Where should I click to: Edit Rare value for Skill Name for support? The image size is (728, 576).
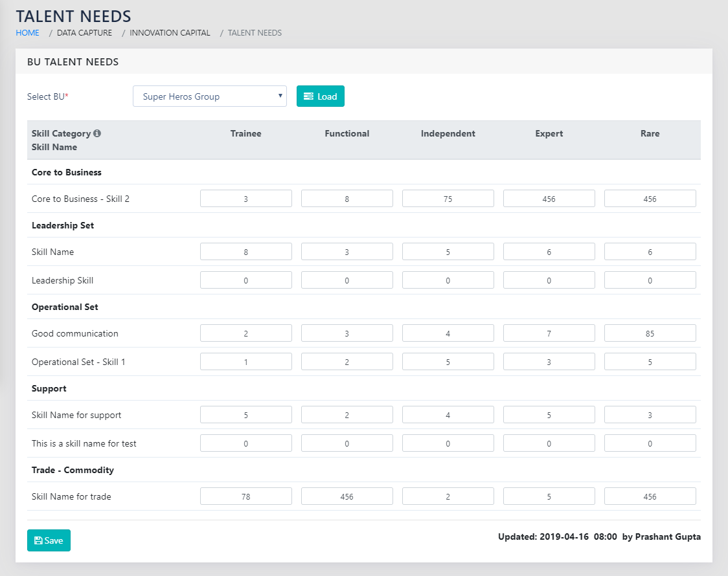(x=650, y=415)
